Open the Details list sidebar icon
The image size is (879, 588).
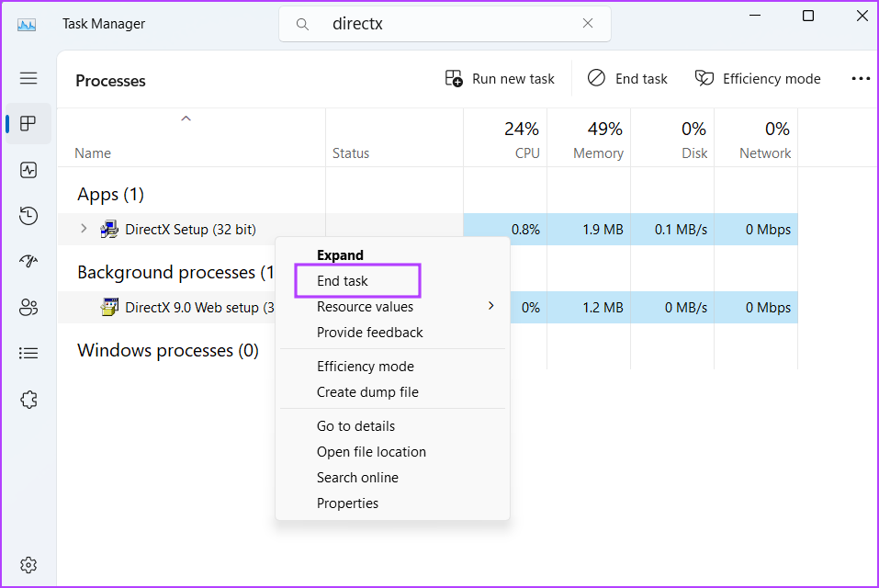pyautogui.click(x=28, y=353)
